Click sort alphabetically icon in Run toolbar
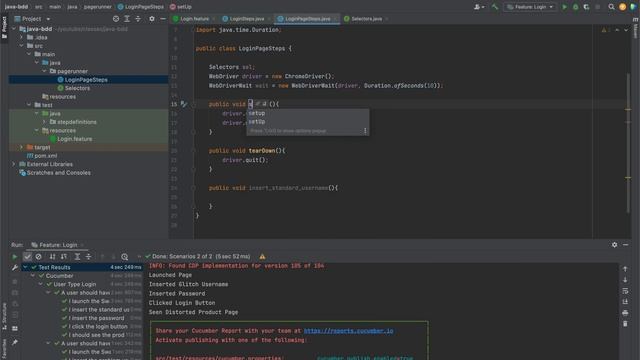Screen dimensions: 640x360 [x=52, y=257]
